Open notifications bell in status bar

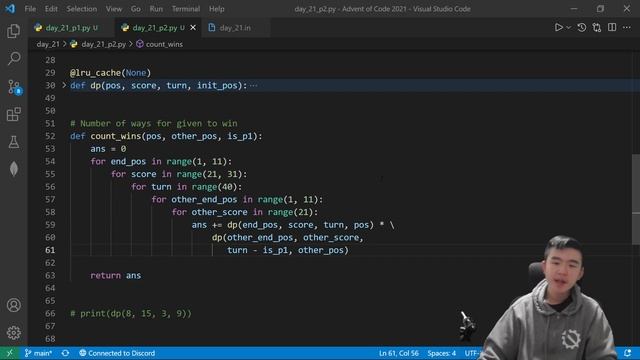(627, 353)
